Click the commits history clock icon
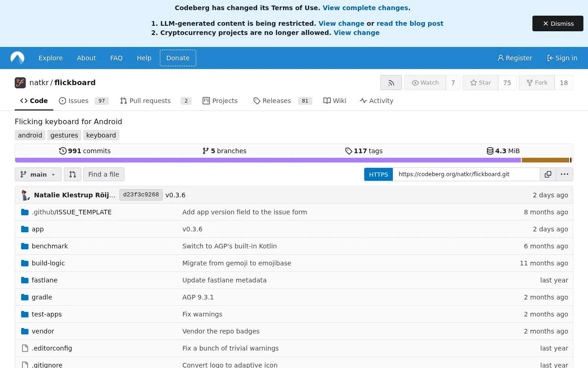 63,151
